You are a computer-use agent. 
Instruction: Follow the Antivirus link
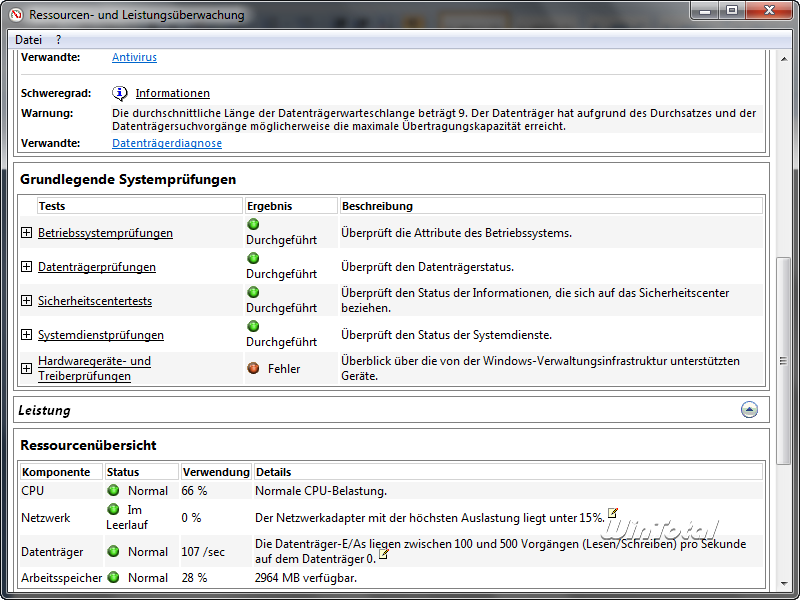(x=134, y=57)
